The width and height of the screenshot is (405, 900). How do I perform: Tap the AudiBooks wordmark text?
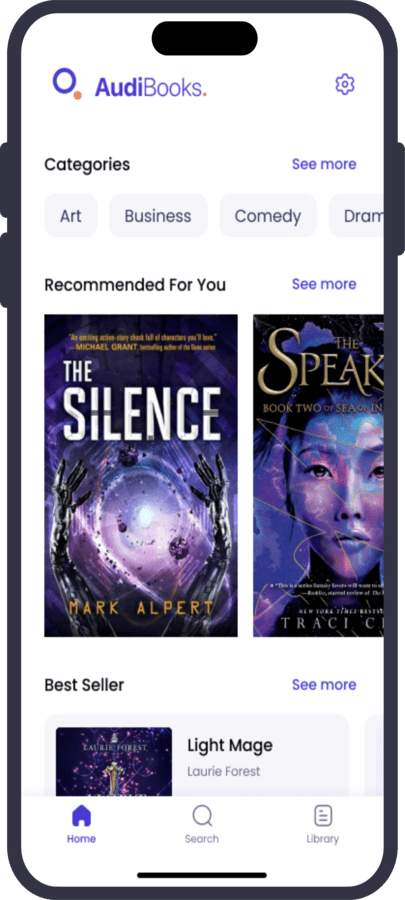(x=150, y=87)
